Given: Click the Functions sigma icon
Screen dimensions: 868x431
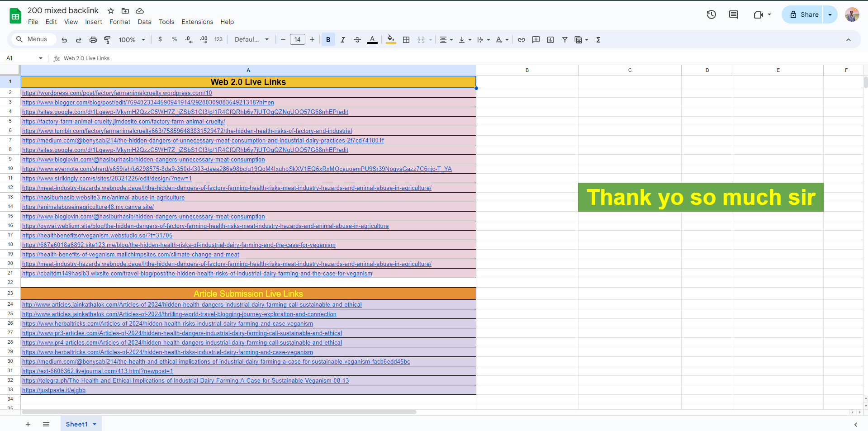Looking at the screenshot, I should tap(598, 40).
